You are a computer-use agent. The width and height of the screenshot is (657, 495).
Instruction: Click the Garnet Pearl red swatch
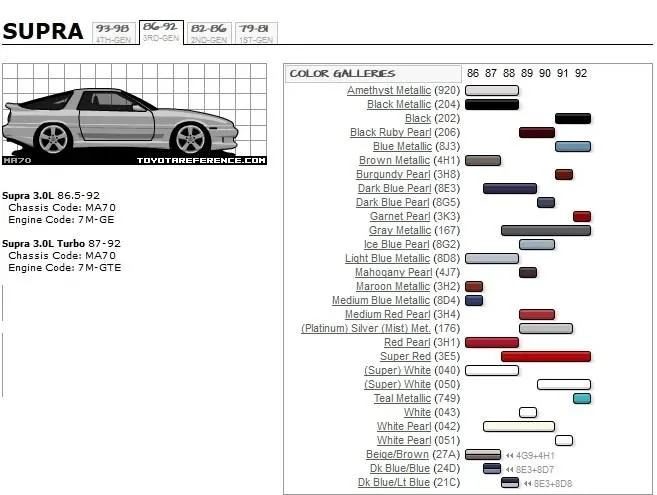(x=582, y=216)
